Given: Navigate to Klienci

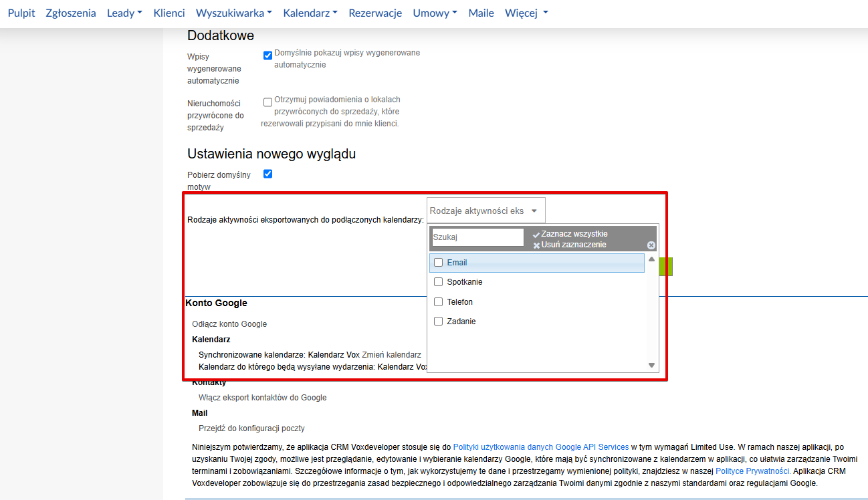Looking at the screenshot, I should point(169,13).
